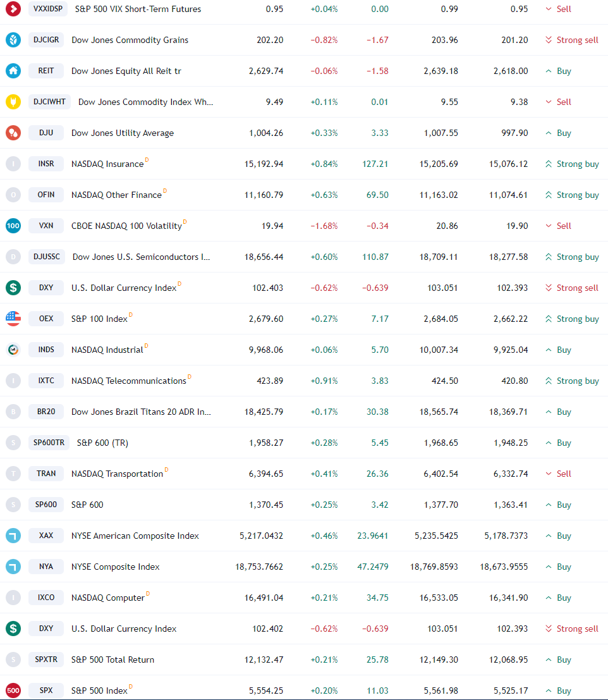Click the OFIN grey placeholder logo
This screenshot has width=608, height=700.
[13, 195]
